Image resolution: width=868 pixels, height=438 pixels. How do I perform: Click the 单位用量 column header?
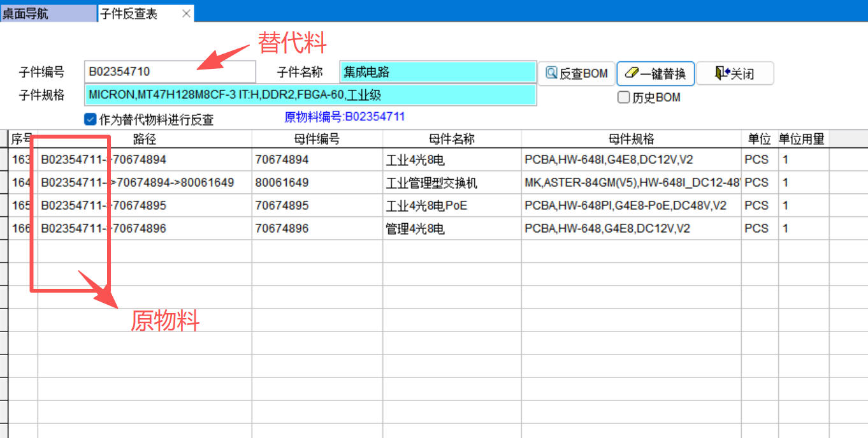(802, 139)
